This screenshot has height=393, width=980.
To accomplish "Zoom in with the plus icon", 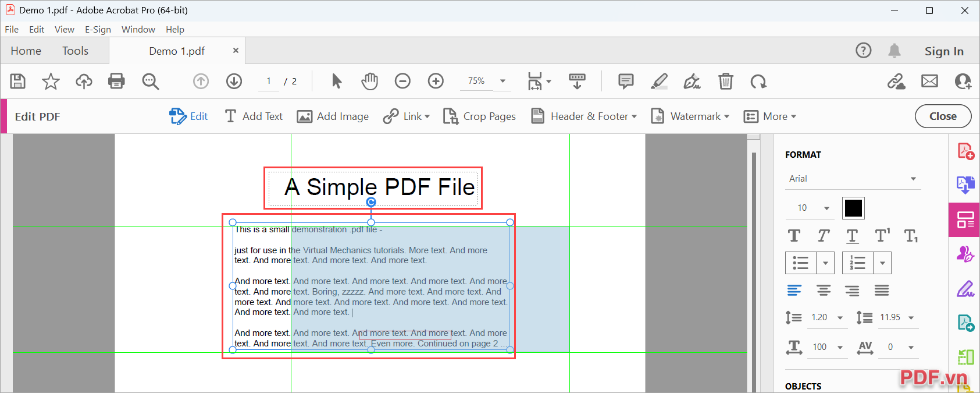I will (x=436, y=82).
